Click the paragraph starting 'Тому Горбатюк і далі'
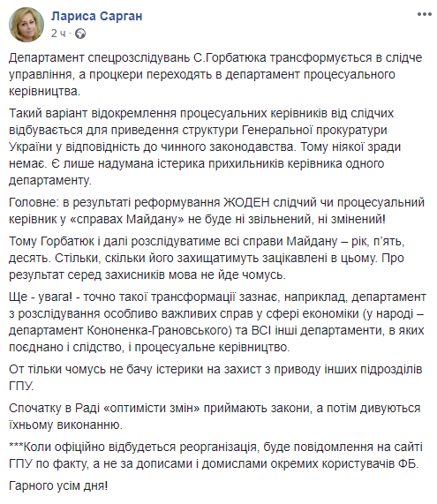The height and width of the screenshot is (504, 437). (207, 258)
